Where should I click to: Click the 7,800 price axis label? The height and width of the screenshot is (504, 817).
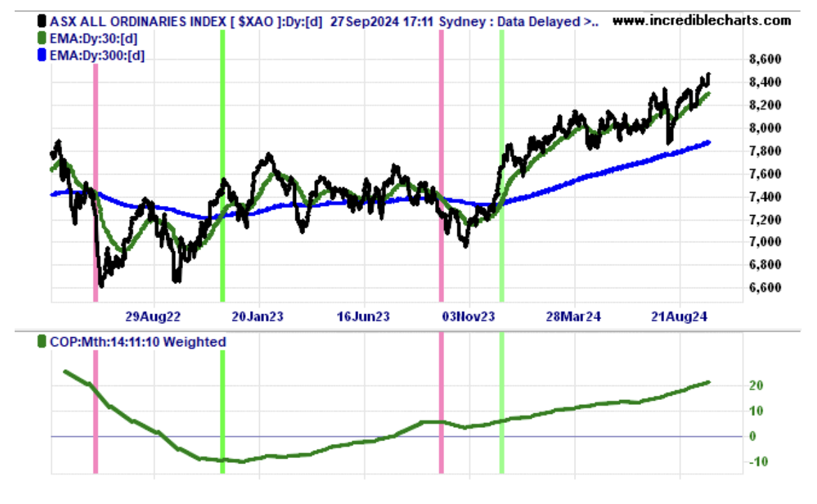point(765,151)
